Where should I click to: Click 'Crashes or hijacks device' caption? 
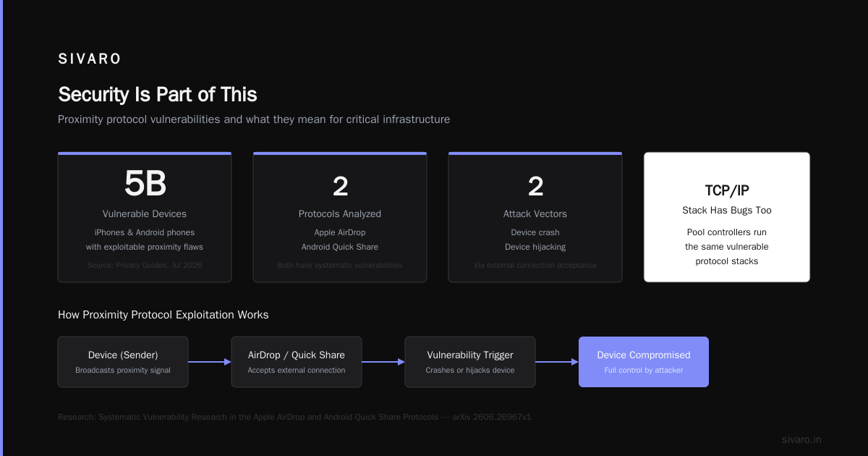tap(470, 371)
